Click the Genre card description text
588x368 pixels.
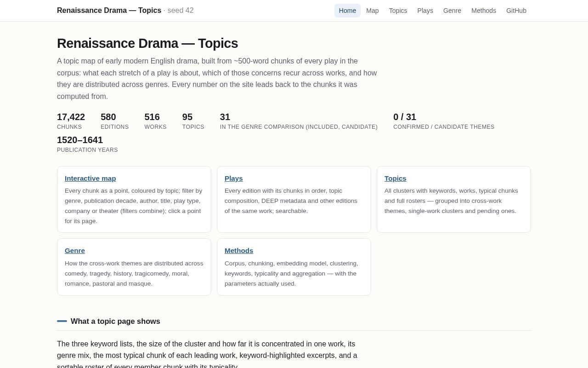134,273
